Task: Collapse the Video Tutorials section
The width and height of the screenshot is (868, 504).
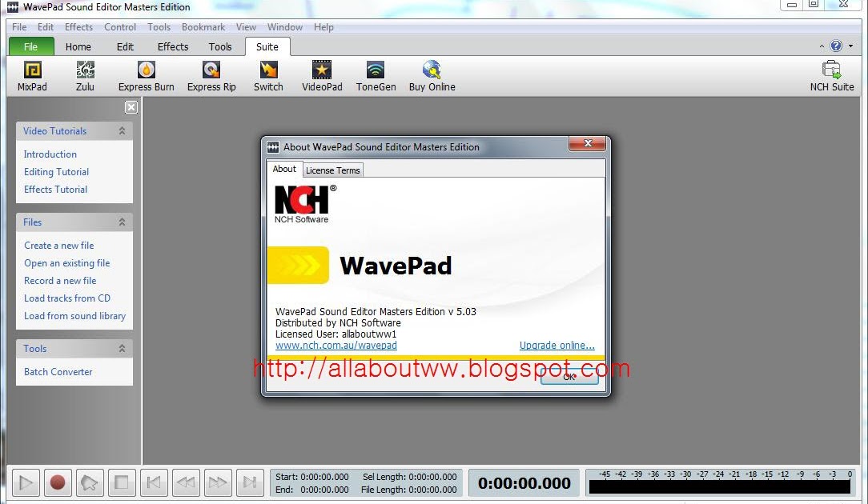Action: click(122, 131)
